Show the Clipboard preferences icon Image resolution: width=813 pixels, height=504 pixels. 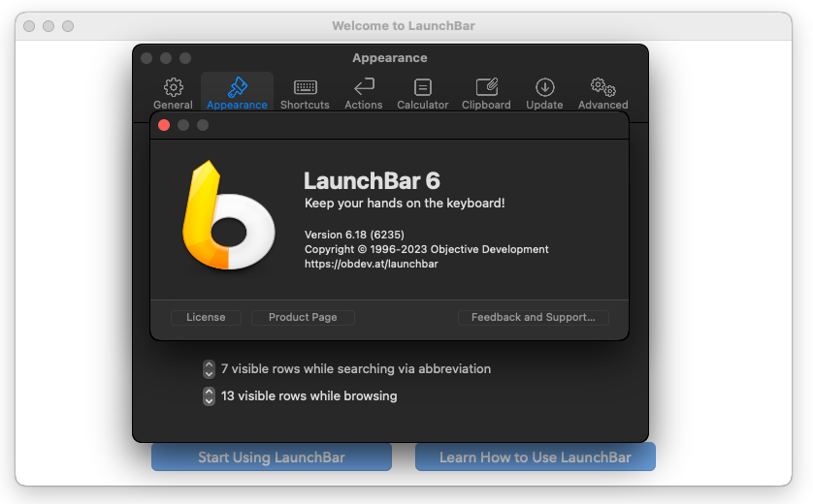coord(486,88)
